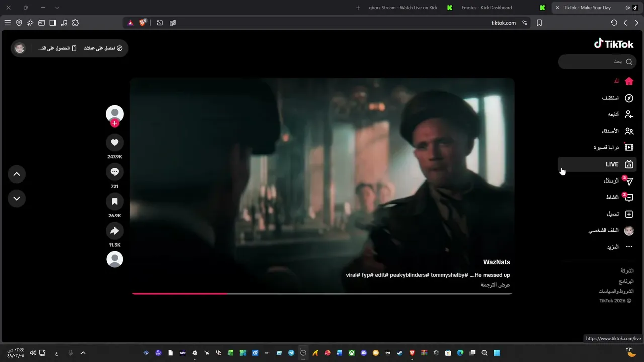
Task: Open the comments with the speech bubble icon
Action: tap(115, 172)
